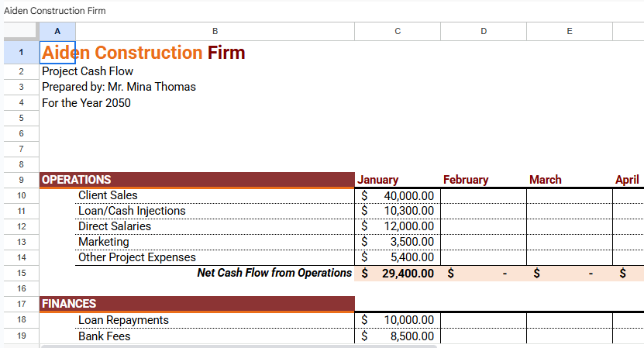This screenshot has width=644, height=348.
Task: Select column D header
Action: click(x=484, y=31)
